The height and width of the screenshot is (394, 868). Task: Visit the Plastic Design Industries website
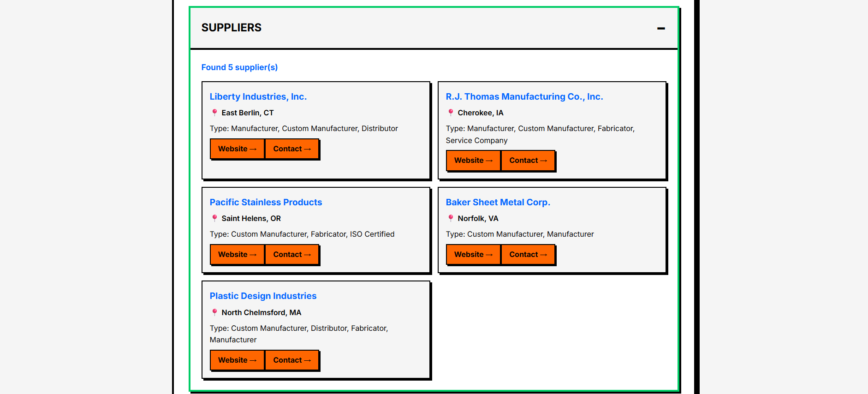coord(237,360)
